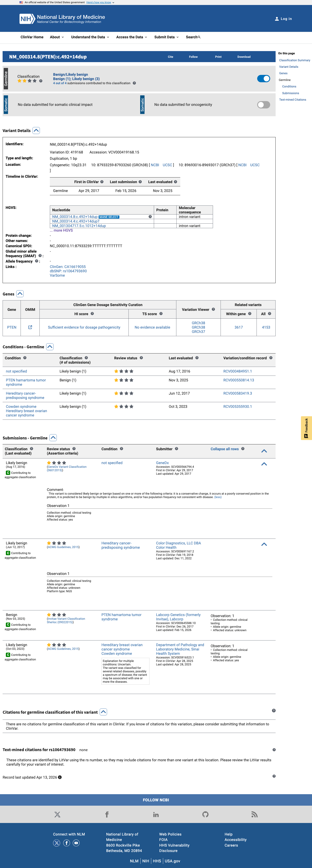Screen dimensions: 312x868
Task: Click the Log in button
Action: [x=283, y=19]
